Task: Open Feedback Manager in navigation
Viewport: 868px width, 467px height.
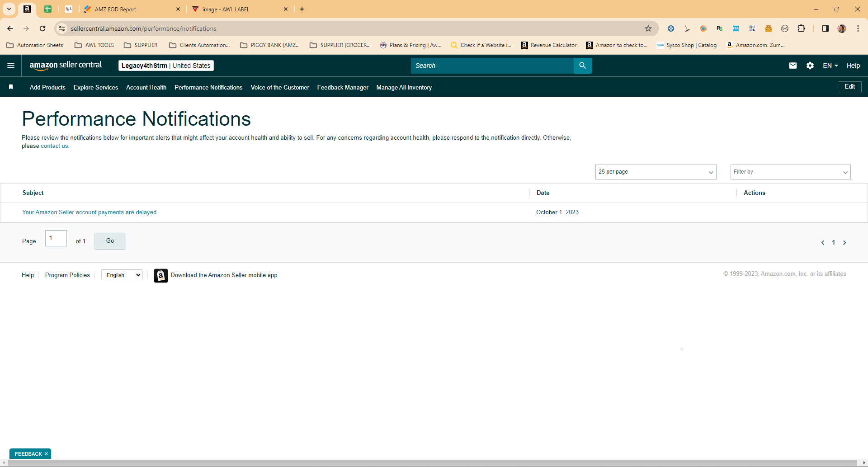Action: click(343, 87)
